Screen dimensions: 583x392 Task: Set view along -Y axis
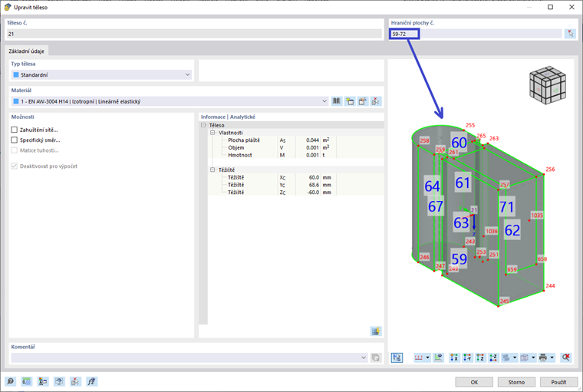click(467, 357)
